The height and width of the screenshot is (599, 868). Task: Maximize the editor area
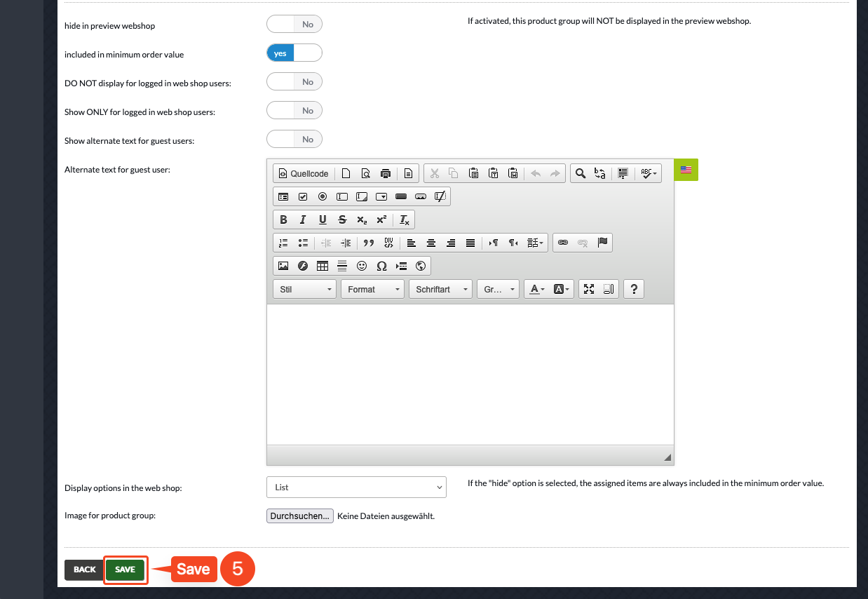pyautogui.click(x=589, y=289)
